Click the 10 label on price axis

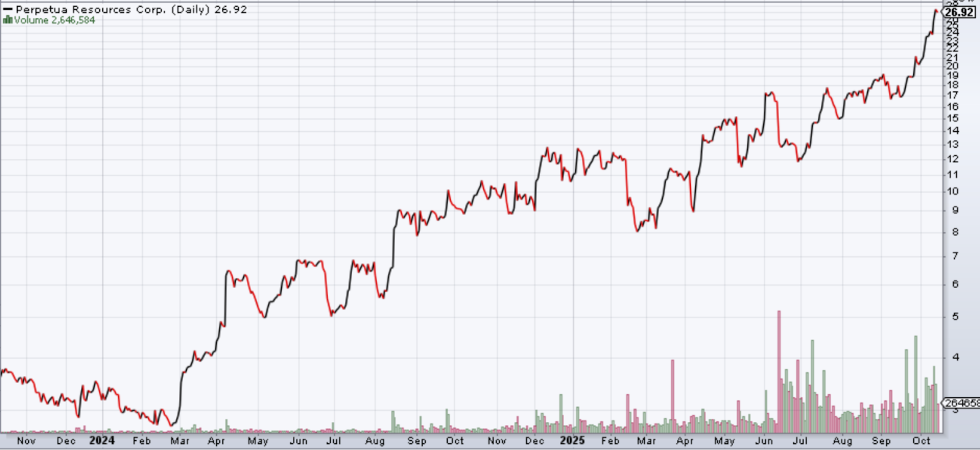953,191
